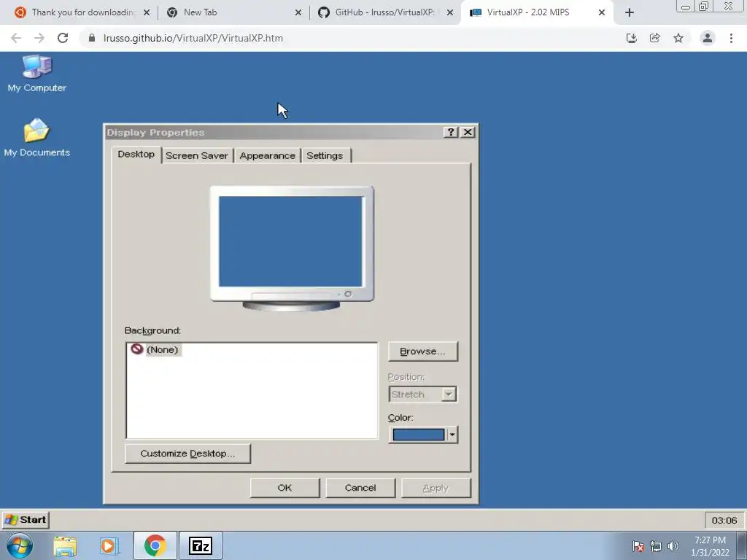Click the Action Center flag tray icon
The image size is (747, 560).
click(638, 546)
